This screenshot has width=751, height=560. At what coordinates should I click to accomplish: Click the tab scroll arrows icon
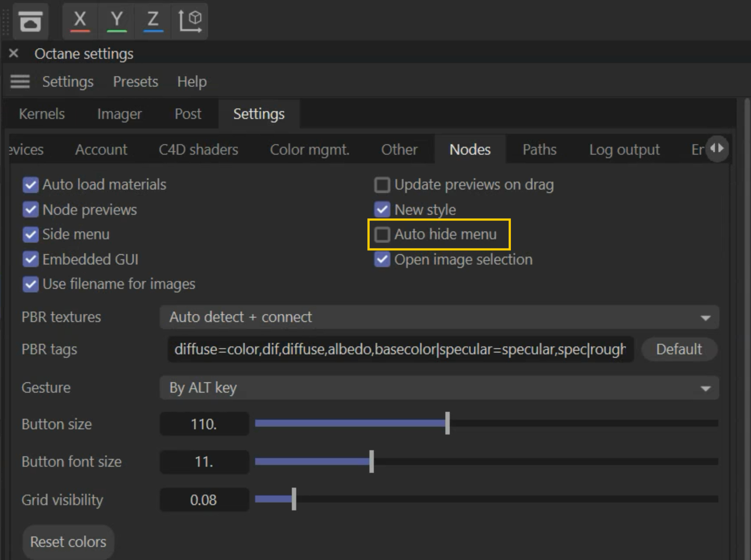point(717,149)
